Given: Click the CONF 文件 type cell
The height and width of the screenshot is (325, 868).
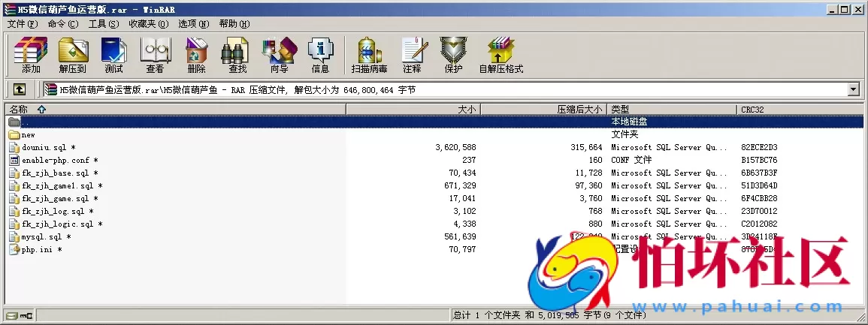Looking at the screenshot, I should coord(631,161).
